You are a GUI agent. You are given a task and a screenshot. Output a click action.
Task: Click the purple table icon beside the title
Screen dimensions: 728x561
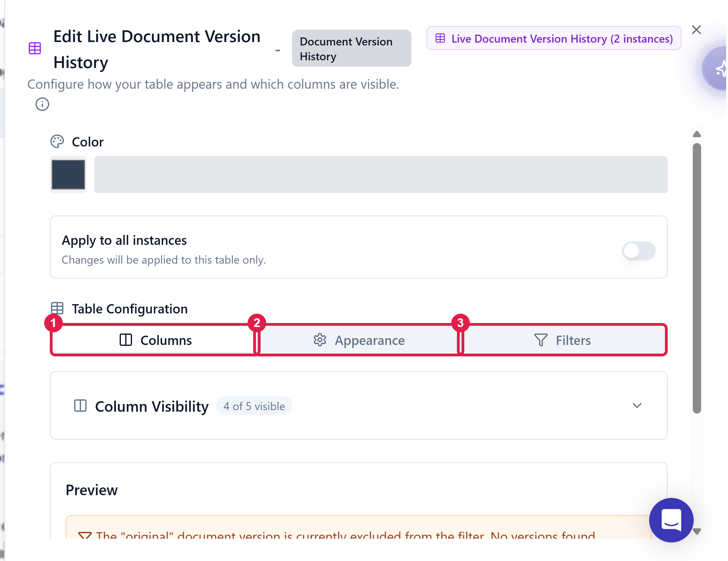35,48
